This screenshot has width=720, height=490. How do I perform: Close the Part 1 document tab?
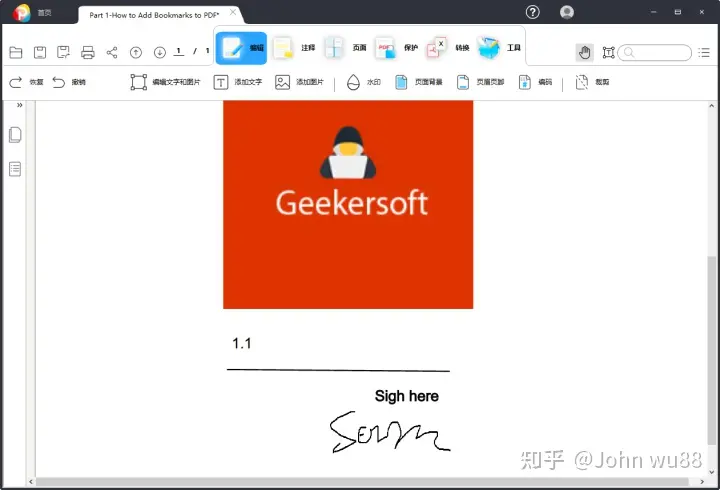(233, 12)
